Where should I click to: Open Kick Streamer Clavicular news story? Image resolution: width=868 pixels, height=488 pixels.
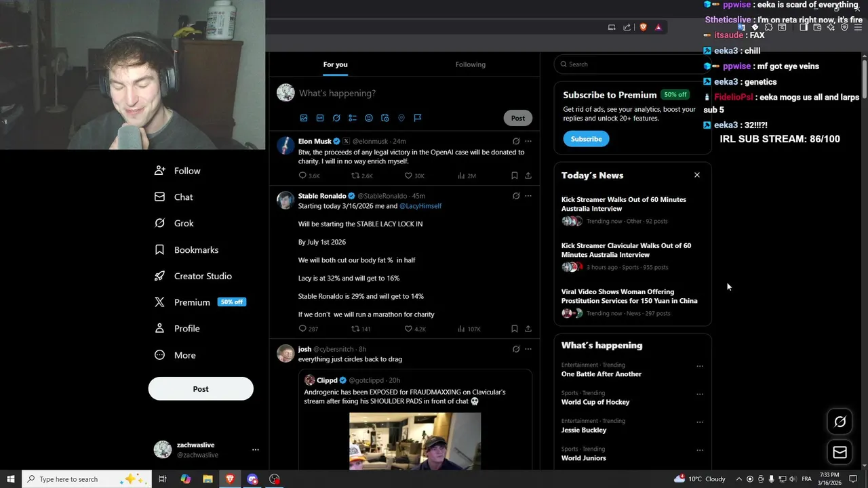[626, 250]
